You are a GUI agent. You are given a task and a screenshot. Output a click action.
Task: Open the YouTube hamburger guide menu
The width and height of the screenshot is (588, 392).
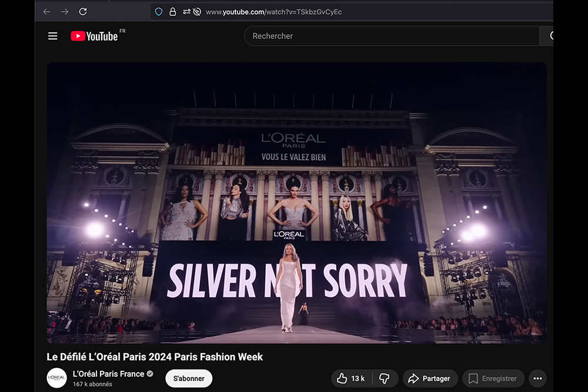(53, 36)
